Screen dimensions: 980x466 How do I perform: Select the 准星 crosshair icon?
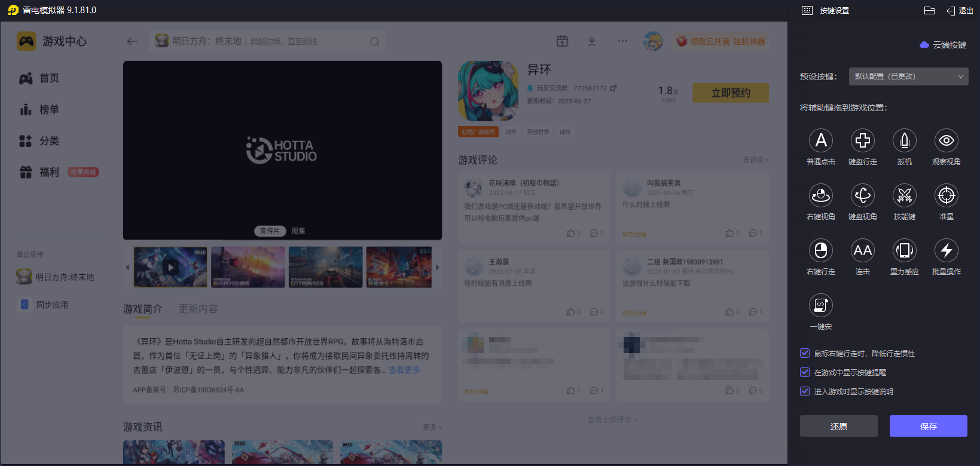(x=947, y=195)
